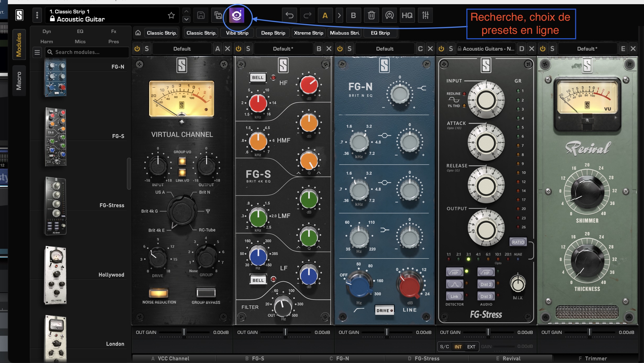
Task: Click the Slate Digital logo icon
Action: pyautogui.click(x=19, y=15)
